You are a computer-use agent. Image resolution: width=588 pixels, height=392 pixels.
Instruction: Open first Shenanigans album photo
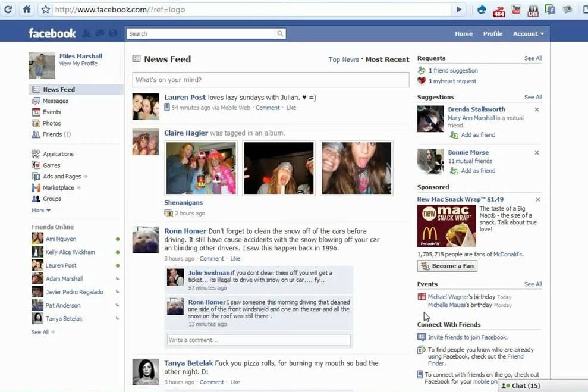(202, 168)
